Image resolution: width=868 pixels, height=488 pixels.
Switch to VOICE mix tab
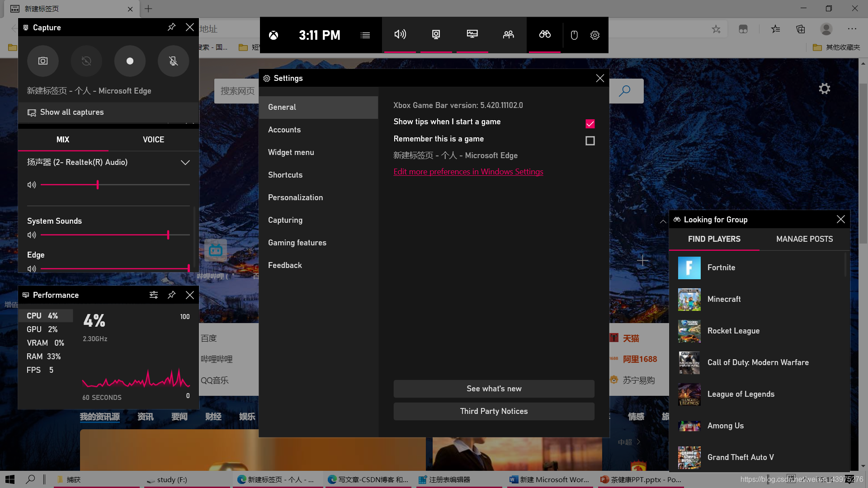153,140
